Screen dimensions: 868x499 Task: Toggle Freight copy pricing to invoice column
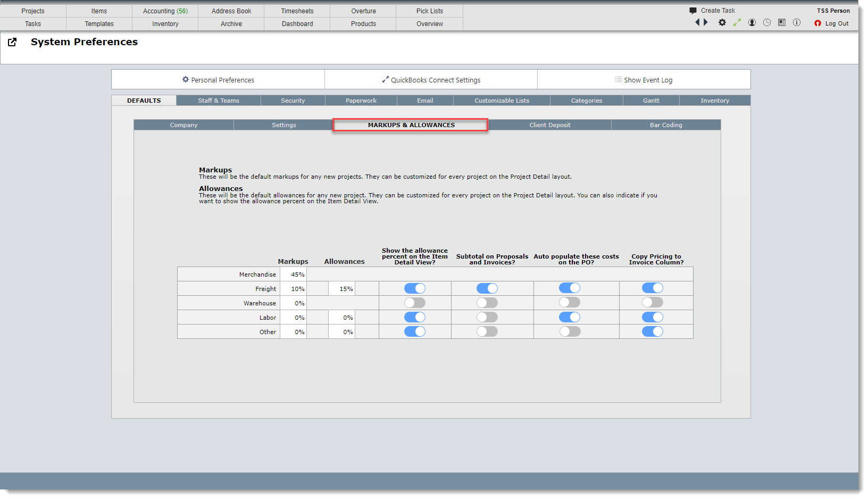click(x=653, y=288)
